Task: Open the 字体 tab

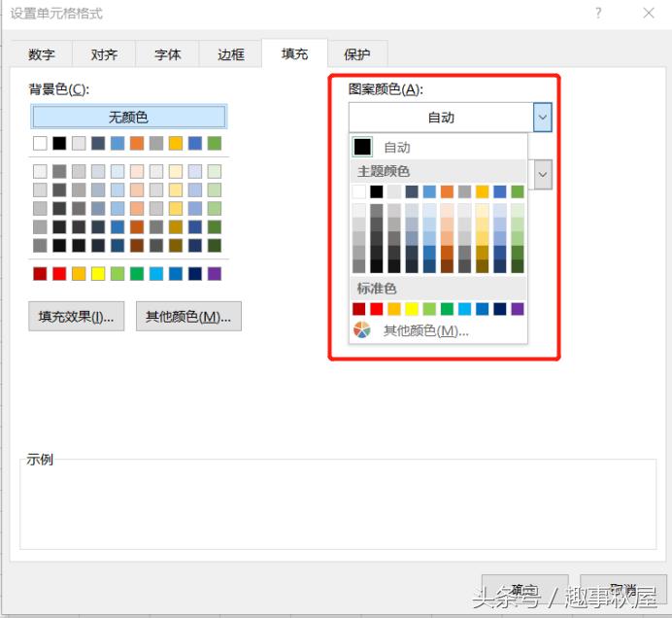Action: point(168,54)
